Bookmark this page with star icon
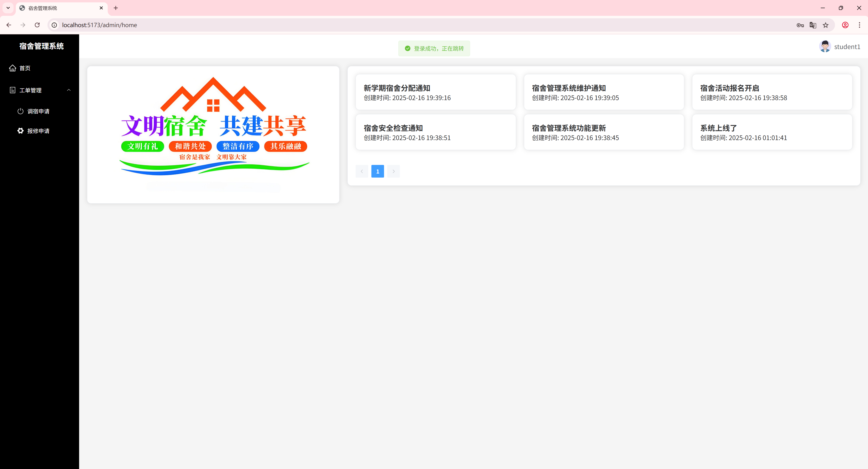 click(825, 25)
